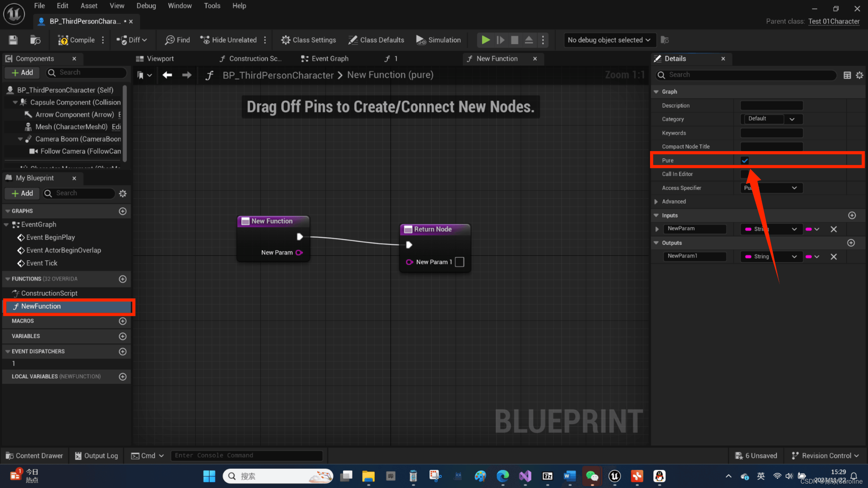Screen dimensions: 868x488
Task: Open the Debug menu
Action: pos(146,6)
